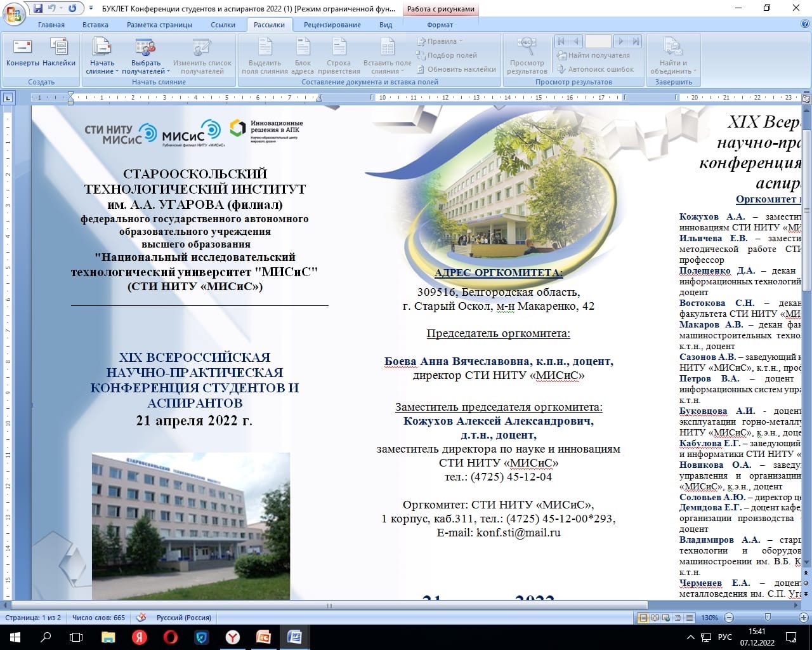The image size is (812, 650).
Task: Click the zoom slider handle
Action: coord(768,618)
